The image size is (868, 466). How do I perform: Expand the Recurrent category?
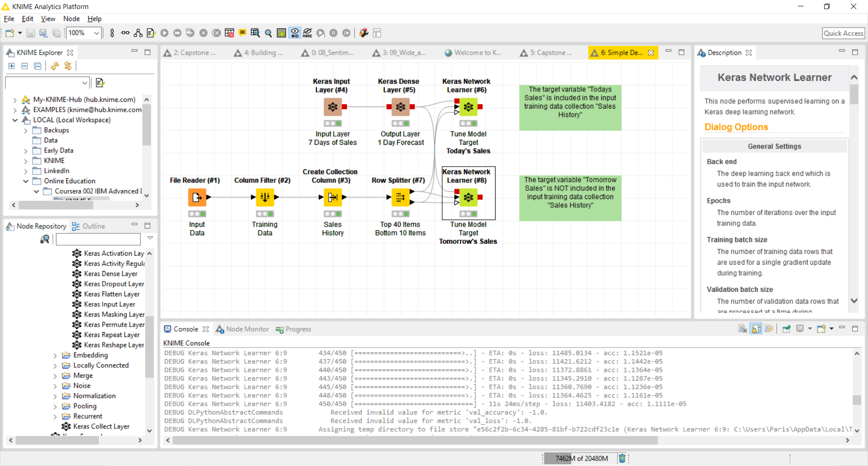[55, 417]
